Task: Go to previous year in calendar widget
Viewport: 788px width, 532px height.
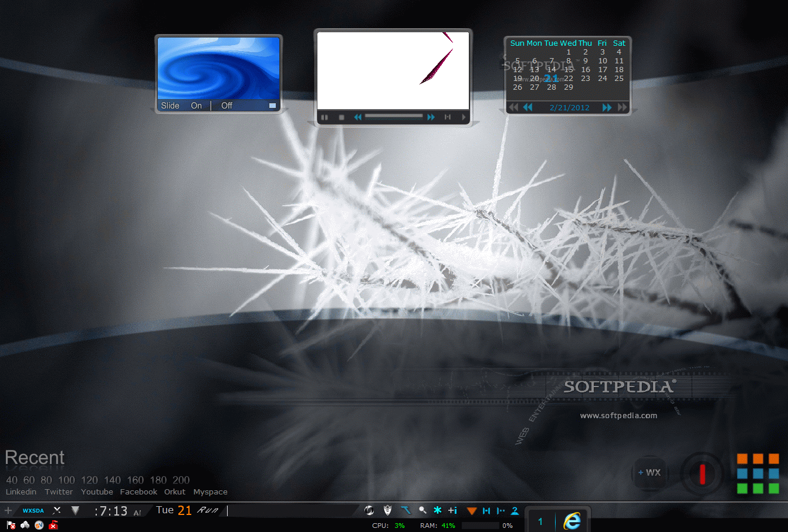Action: tap(513, 107)
